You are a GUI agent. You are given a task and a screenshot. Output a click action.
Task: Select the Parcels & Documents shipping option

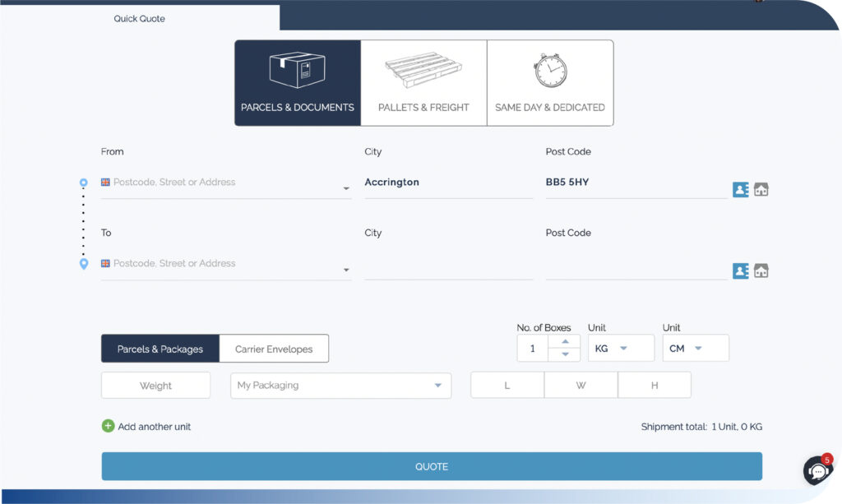297,82
